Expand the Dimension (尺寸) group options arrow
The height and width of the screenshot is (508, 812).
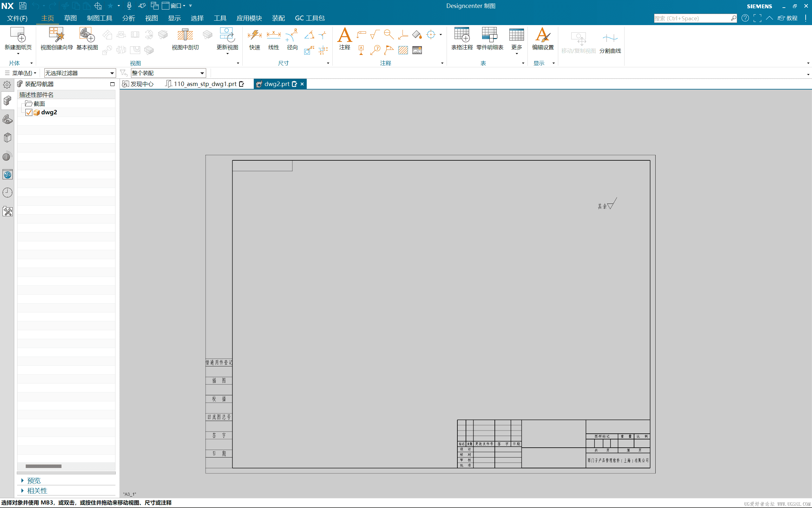(328, 63)
